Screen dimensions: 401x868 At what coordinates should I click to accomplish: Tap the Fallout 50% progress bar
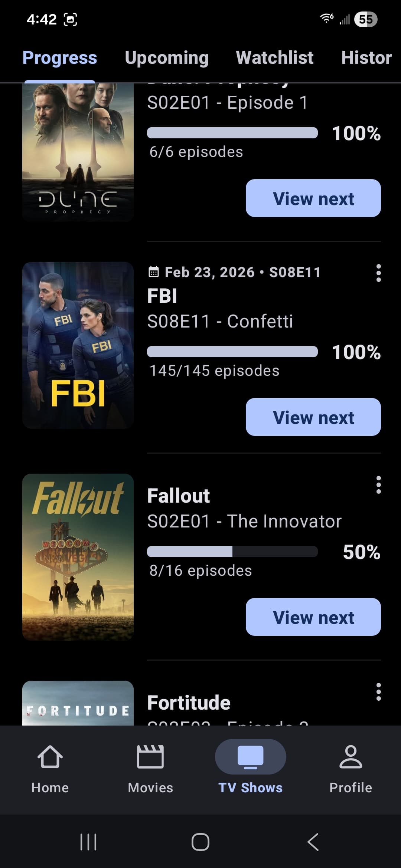coord(232,552)
